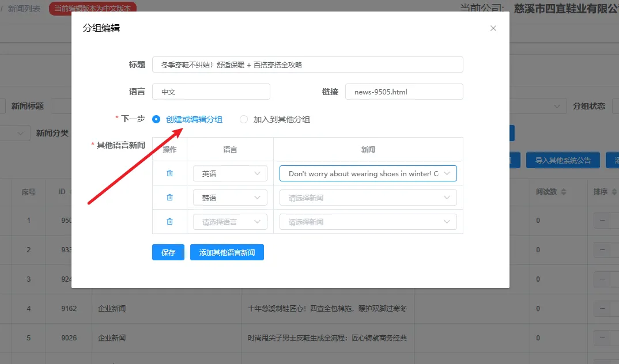Click 导入其他系统公告 button
619x364 pixels.
(x=563, y=161)
